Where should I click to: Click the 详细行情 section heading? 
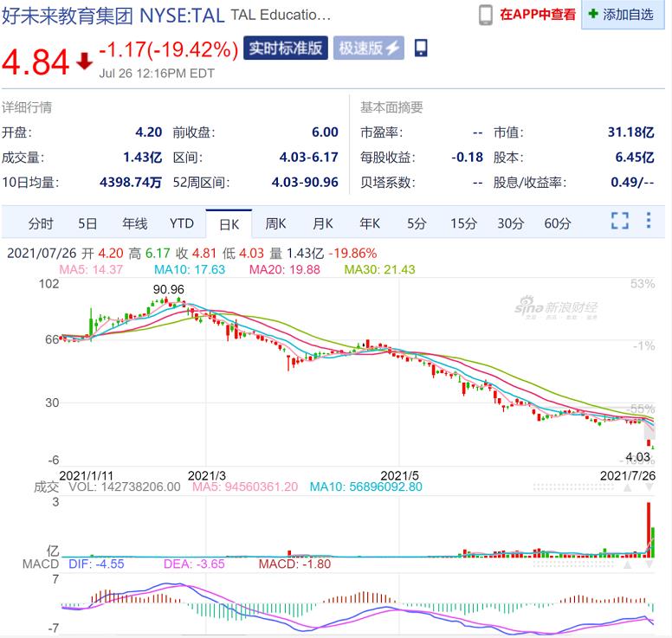coord(27,107)
